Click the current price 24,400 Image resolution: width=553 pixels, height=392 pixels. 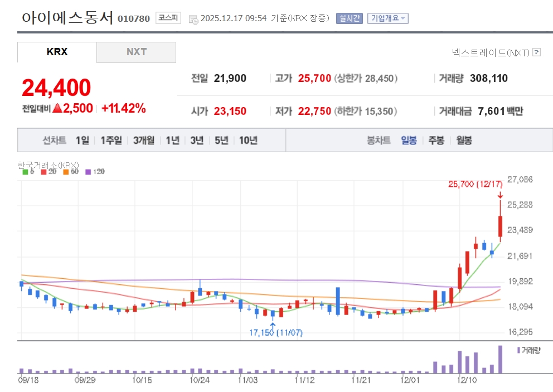[x=56, y=88]
